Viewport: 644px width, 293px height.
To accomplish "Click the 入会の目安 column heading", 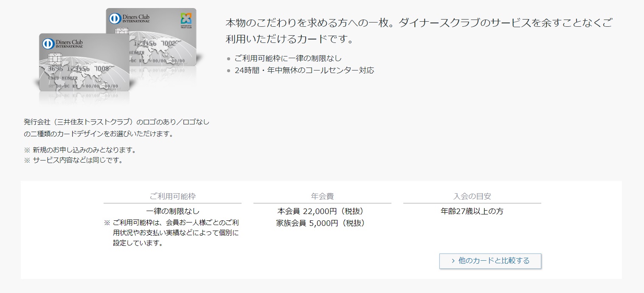I will [472, 196].
